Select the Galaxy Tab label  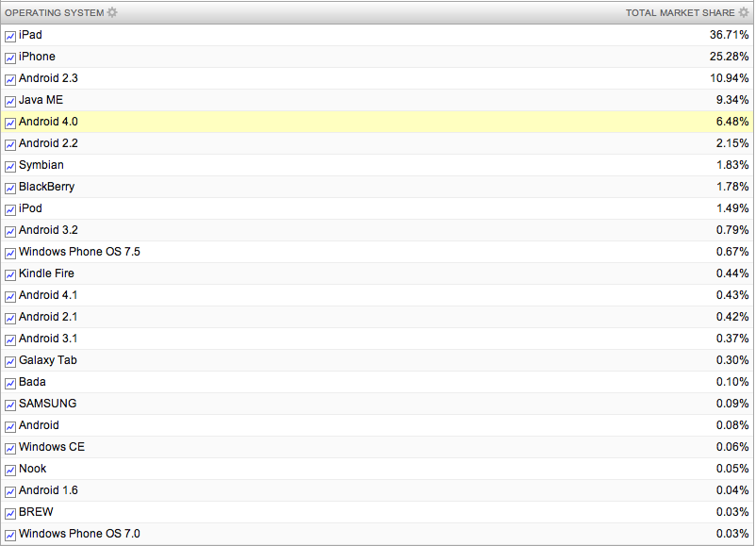(48, 361)
